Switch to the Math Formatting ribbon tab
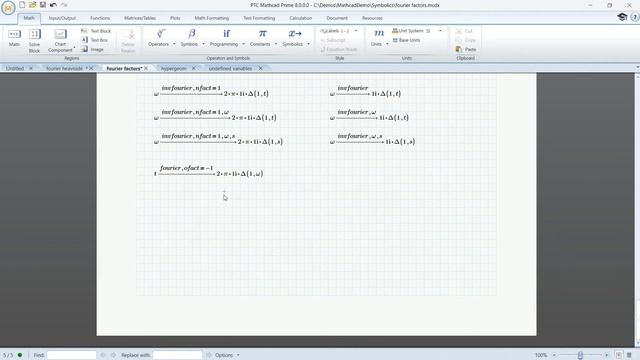Screen dimensions: 640x360 211,18
